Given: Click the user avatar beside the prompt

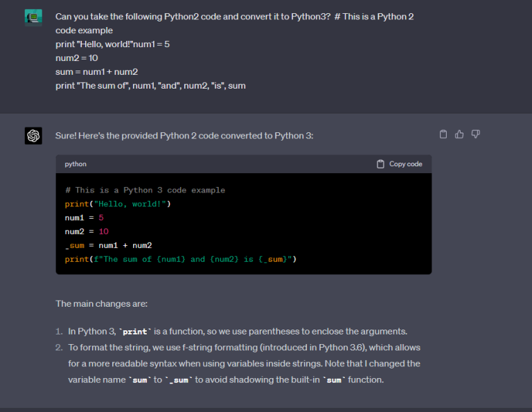Looking at the screenshot, I should click(33, 17).
